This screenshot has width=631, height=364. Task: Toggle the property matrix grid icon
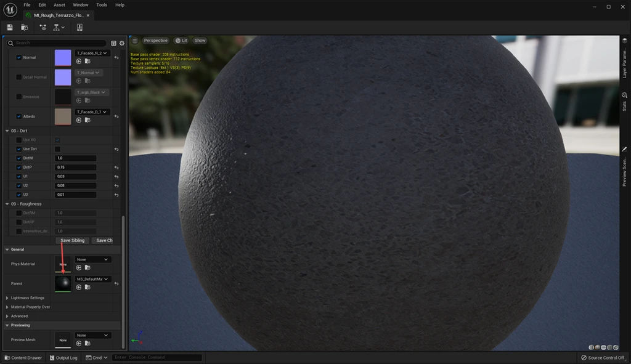(113, 43)
